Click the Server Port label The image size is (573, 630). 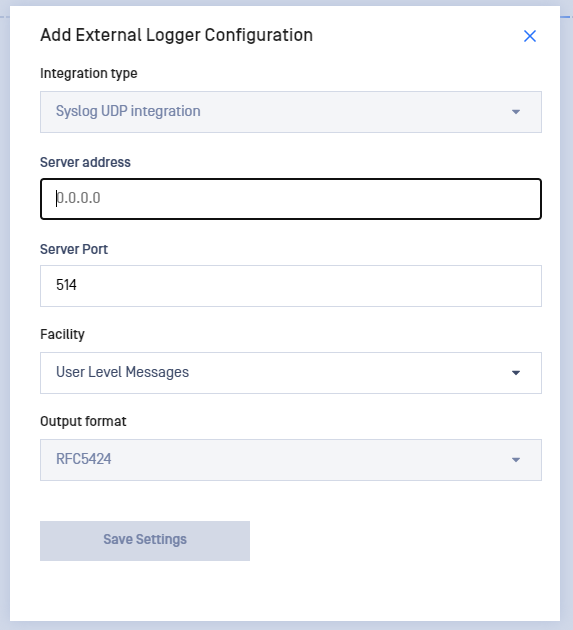(74, 249)
